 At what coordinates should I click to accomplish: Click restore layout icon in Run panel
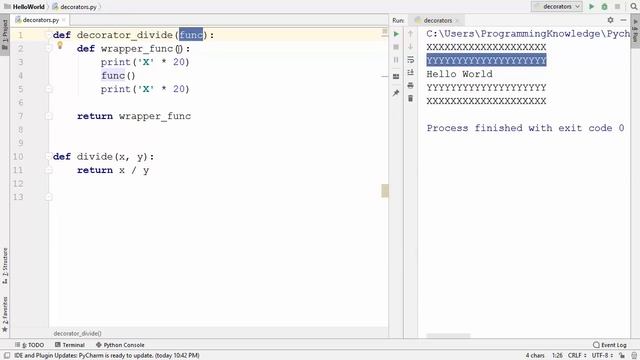pos(396,76)
